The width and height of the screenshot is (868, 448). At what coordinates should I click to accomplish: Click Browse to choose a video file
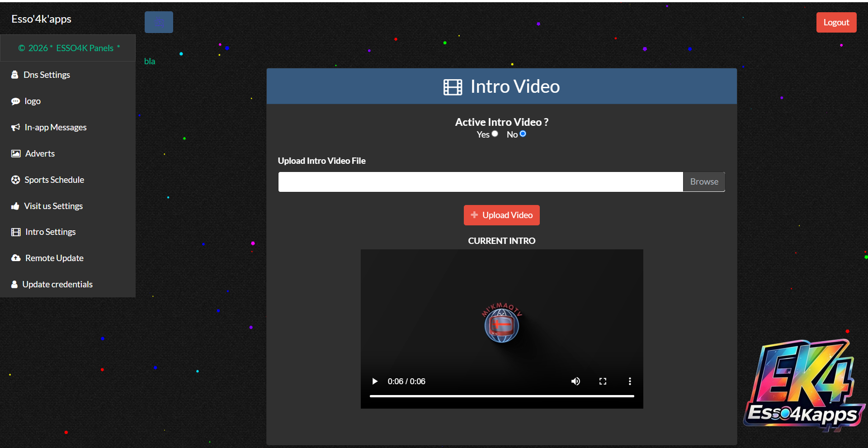704,182
